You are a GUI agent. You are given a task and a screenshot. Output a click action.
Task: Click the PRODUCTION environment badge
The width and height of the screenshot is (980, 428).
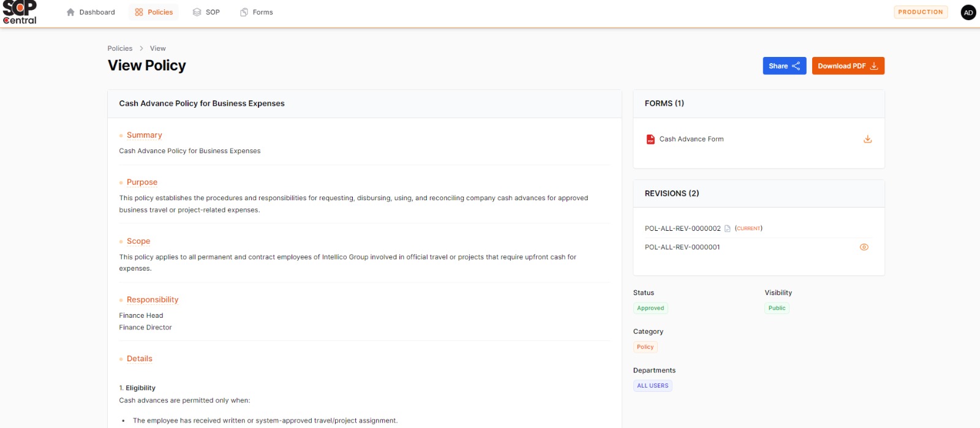[x=920, y=12]
